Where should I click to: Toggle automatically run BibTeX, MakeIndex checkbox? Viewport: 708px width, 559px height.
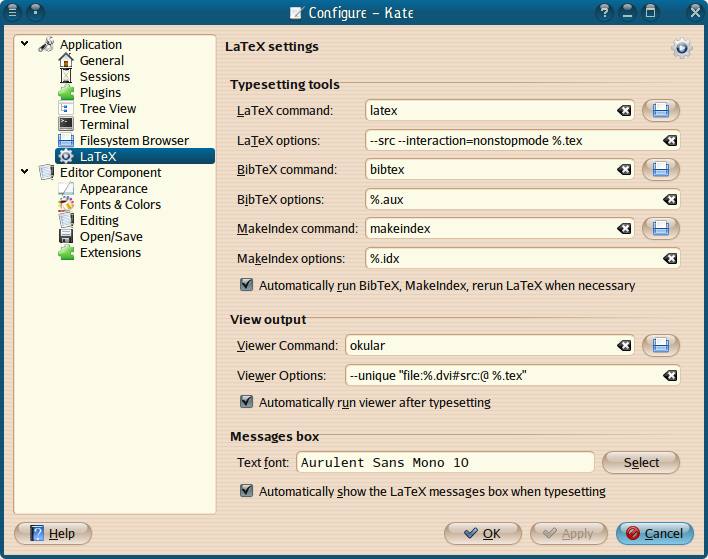[247, 285]
